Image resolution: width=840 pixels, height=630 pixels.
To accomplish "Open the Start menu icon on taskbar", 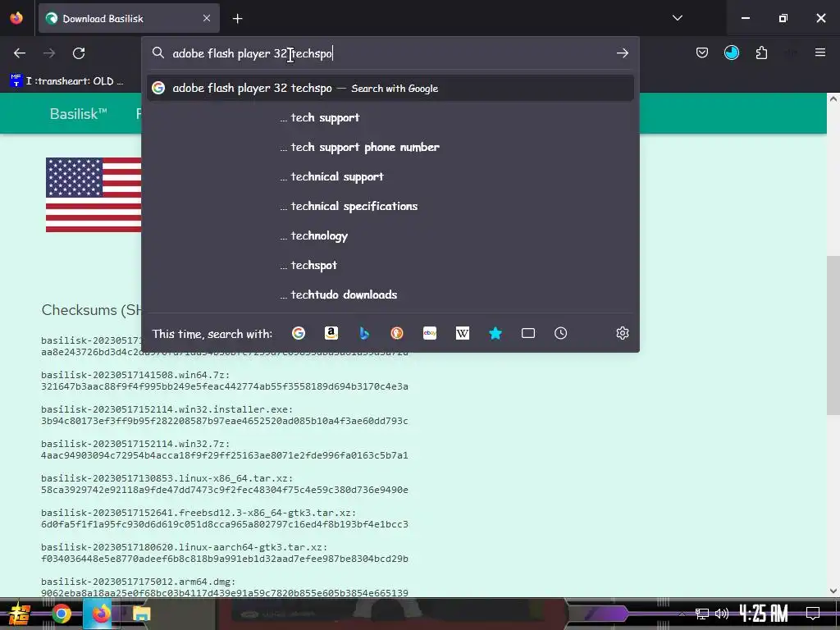I will click(x=20, y=614).
